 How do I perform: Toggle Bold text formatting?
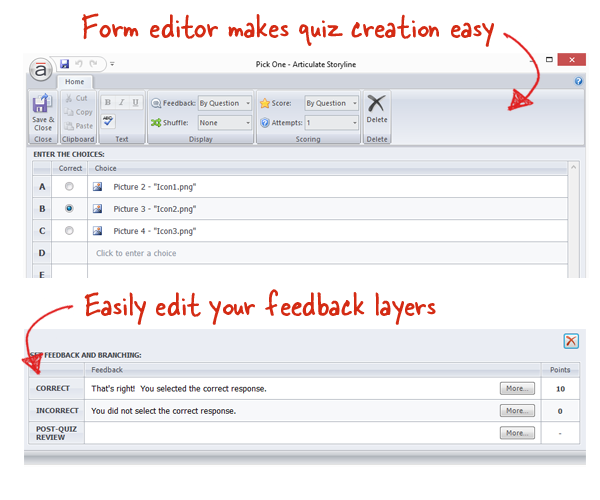pyautogui.click(x=108, y=102)
